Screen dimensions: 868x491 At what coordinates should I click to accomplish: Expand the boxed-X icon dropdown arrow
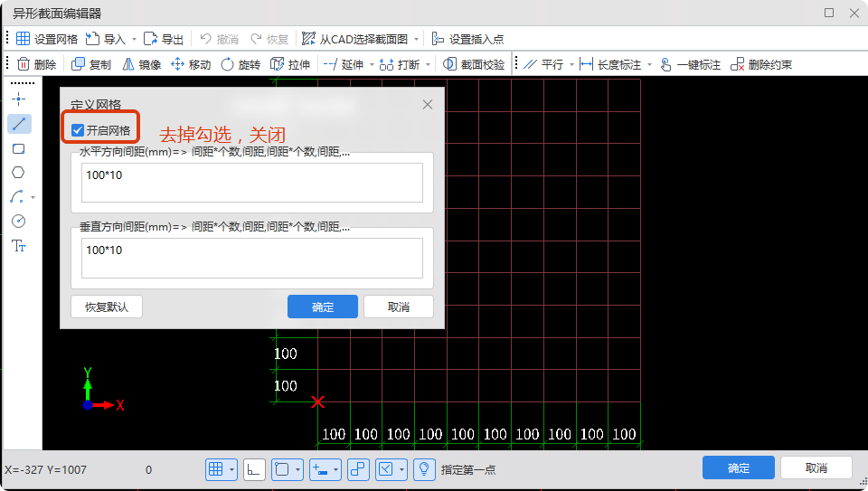pos(401,470)
